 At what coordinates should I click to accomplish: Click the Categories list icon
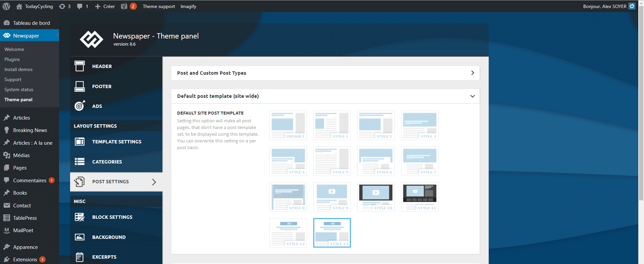point(79,161)
